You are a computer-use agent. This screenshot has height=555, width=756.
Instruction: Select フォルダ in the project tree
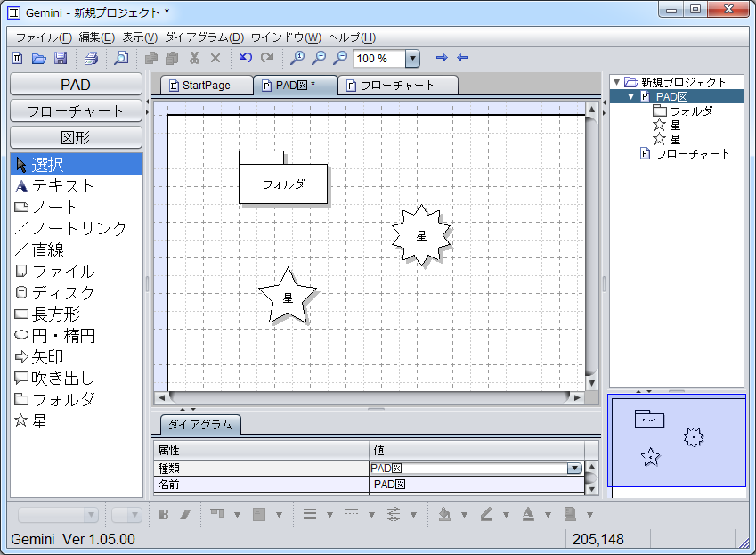tap(682, 111)
